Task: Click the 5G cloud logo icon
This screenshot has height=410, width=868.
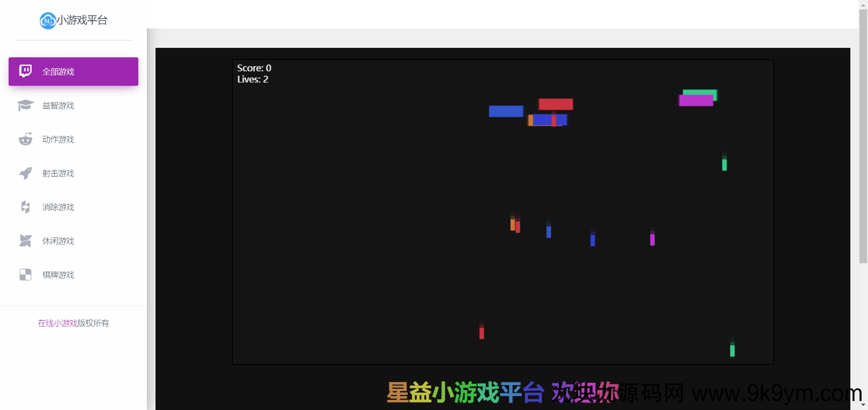Action: [x=47, y=21]
